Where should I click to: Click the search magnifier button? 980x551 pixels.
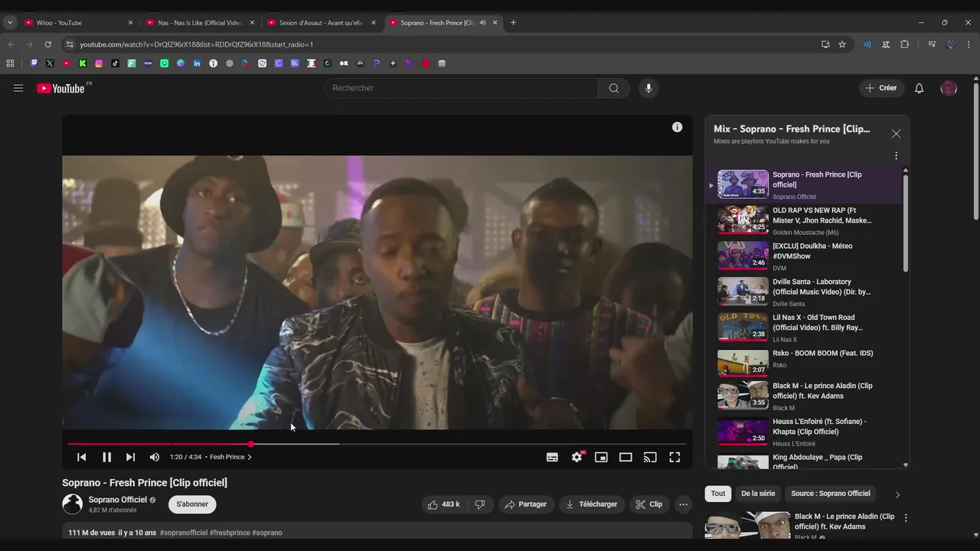click(614, 88)
